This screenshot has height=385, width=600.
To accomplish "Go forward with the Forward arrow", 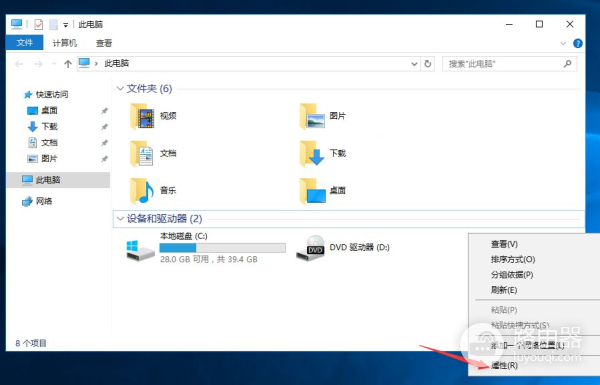I will coord(38,64).
